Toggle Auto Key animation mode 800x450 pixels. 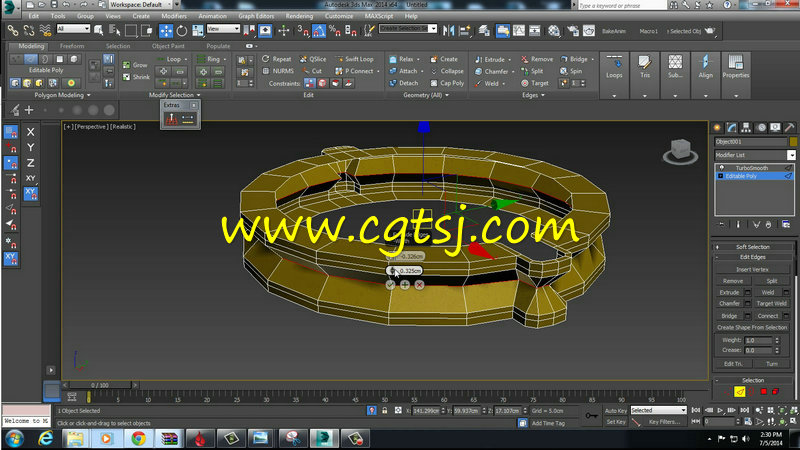615,411
